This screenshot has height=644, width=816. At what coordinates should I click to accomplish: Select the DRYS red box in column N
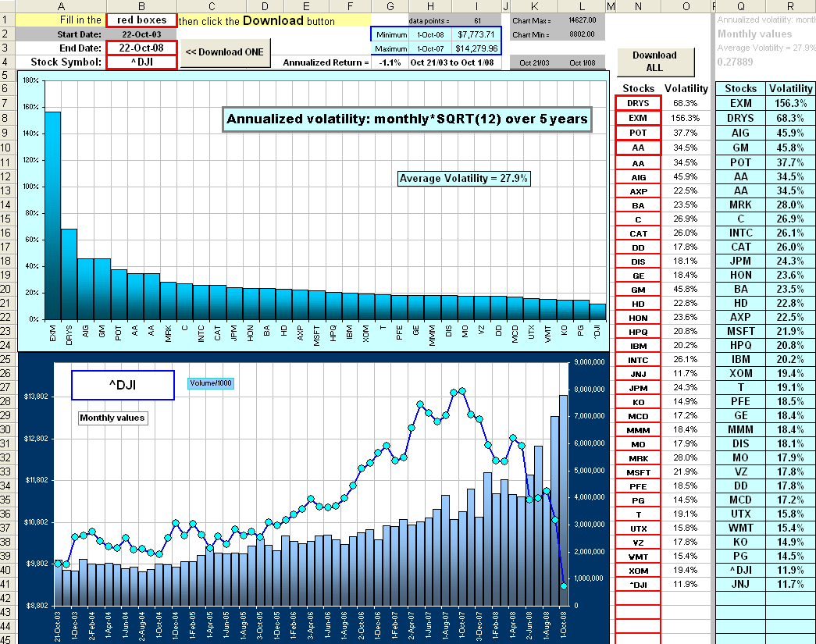638,103
